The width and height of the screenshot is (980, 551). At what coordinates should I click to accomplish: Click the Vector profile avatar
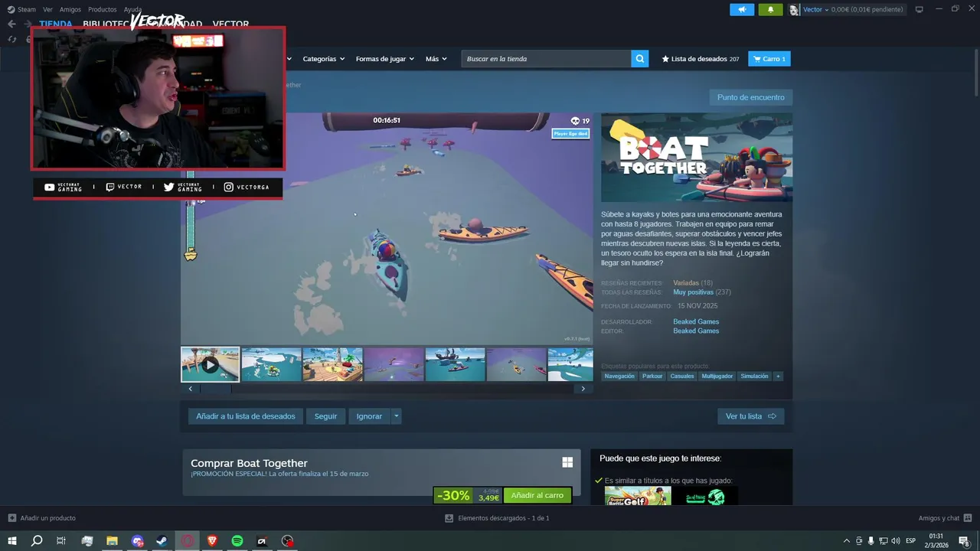(x=795, y=9)
